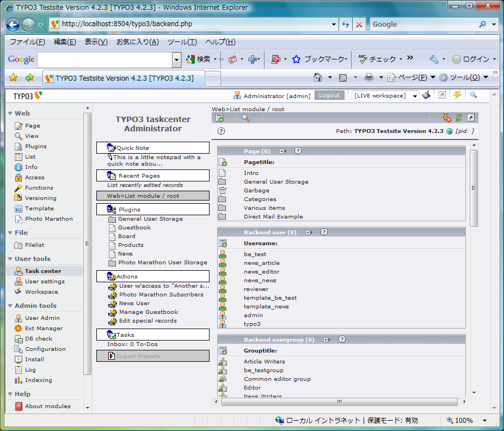
Task: Expand the Page (6) table view
Action: (x=282, y=151)
